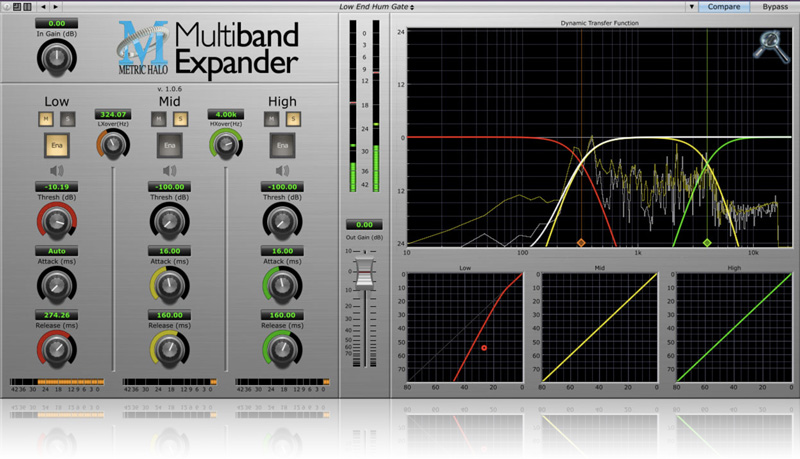
Task: Toggle the Low band Ena button
Action: [x=56, y=146]
